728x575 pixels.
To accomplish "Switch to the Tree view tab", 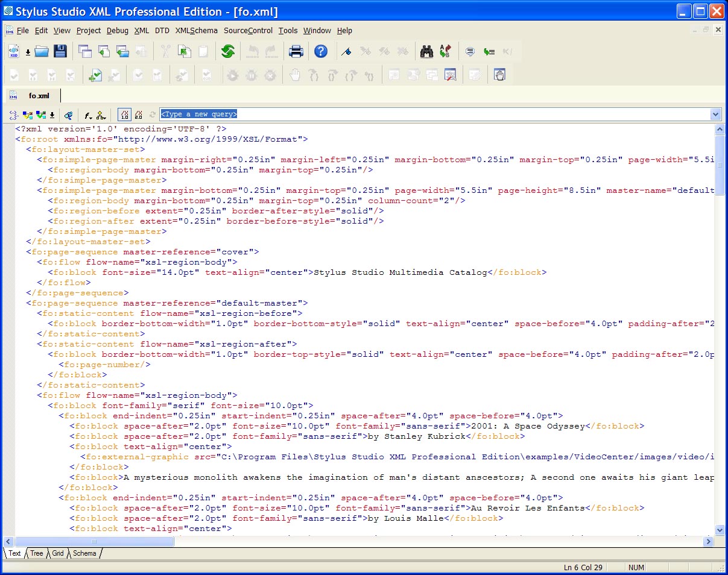I will click(37, 553).
